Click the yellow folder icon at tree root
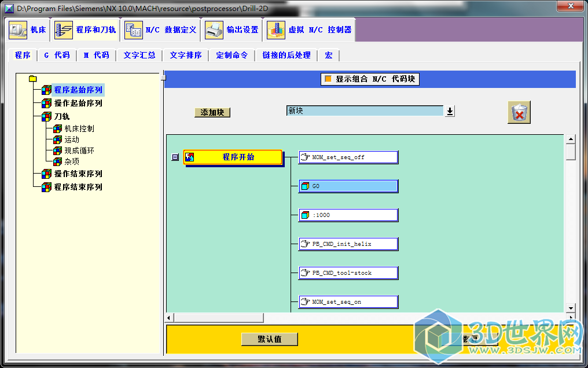This screenshot has height=368, width=588. click(32, 78)
